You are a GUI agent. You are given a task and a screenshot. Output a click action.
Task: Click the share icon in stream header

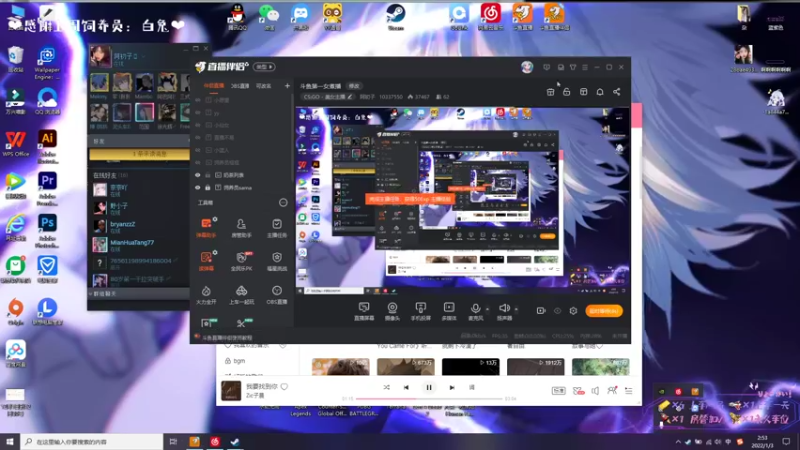pos(616,92)
